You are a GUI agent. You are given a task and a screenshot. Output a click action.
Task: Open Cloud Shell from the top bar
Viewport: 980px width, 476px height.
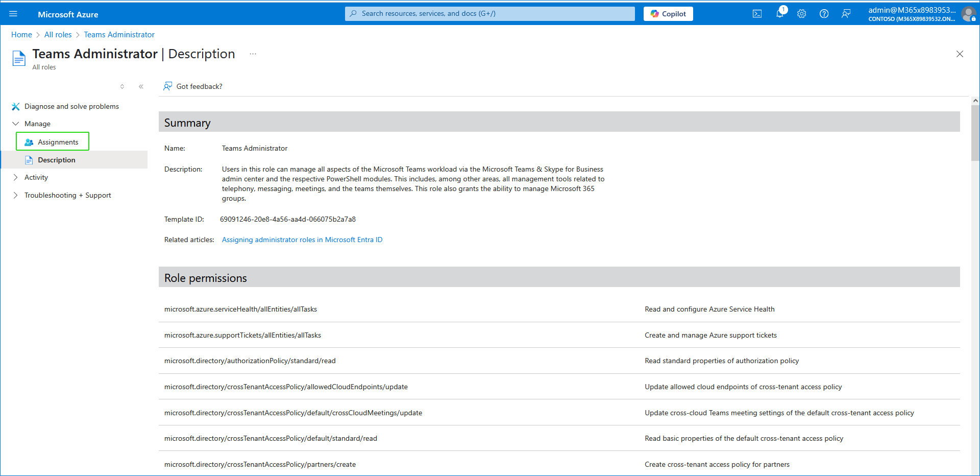coord(757,14)
